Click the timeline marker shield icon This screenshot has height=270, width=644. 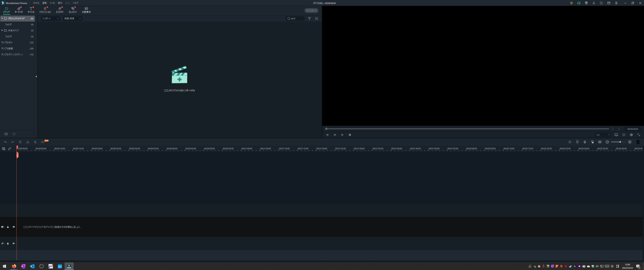[x=577, y=142]
